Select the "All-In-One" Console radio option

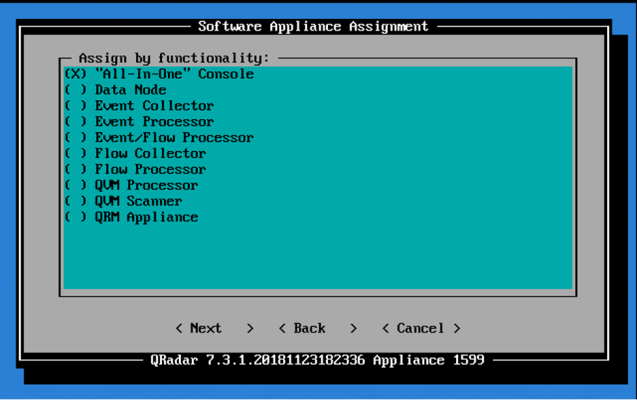[159, 74]
